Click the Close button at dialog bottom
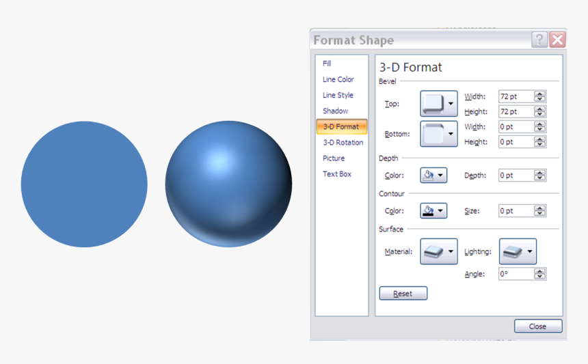This screenshot has height=364, width=588. [x=538, y=326]
